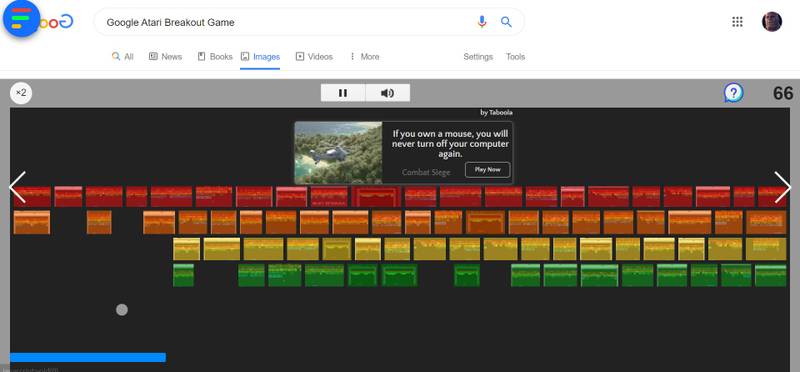Image resolution: width=800 pixels, height=372 pixels.
Task: Switch to the News tab
Action: point(165,57)
